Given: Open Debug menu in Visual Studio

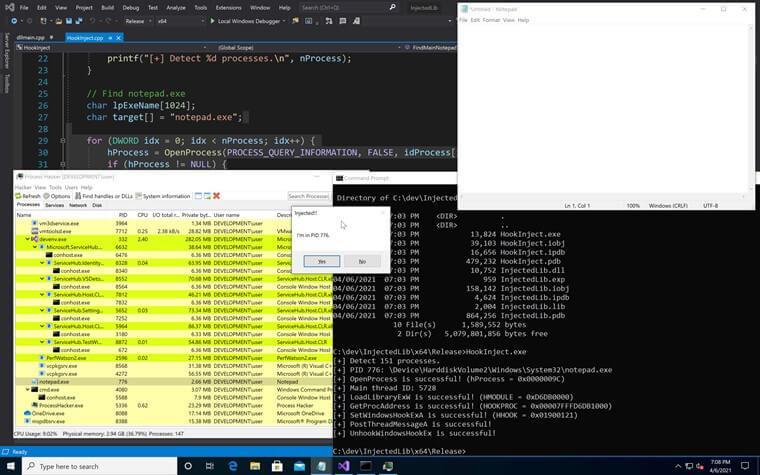Looking at the screenshot, I should click(130, 7).
